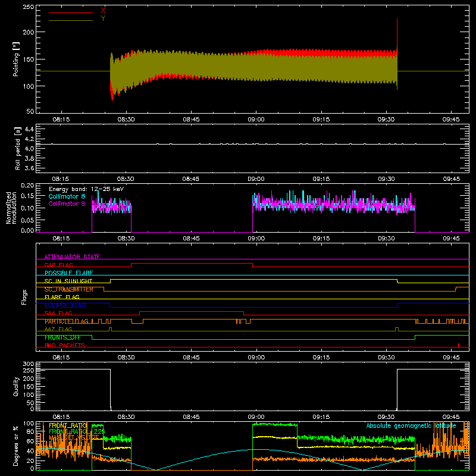Click the Pointing axis title

16,59
